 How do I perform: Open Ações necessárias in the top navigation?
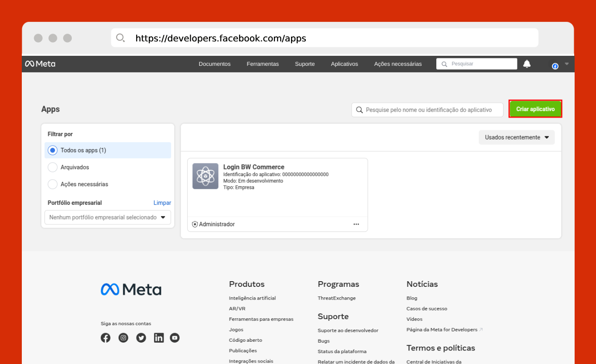click(398, 64)
